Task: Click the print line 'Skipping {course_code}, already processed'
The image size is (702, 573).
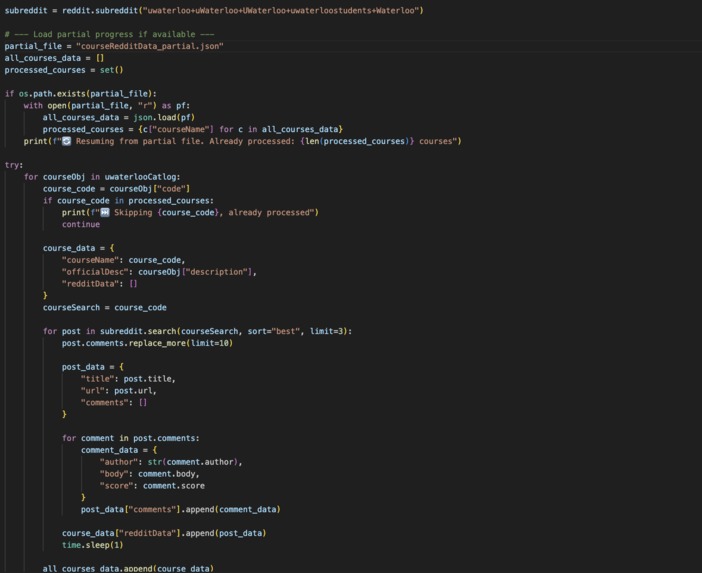Action: tap(190, 212)
